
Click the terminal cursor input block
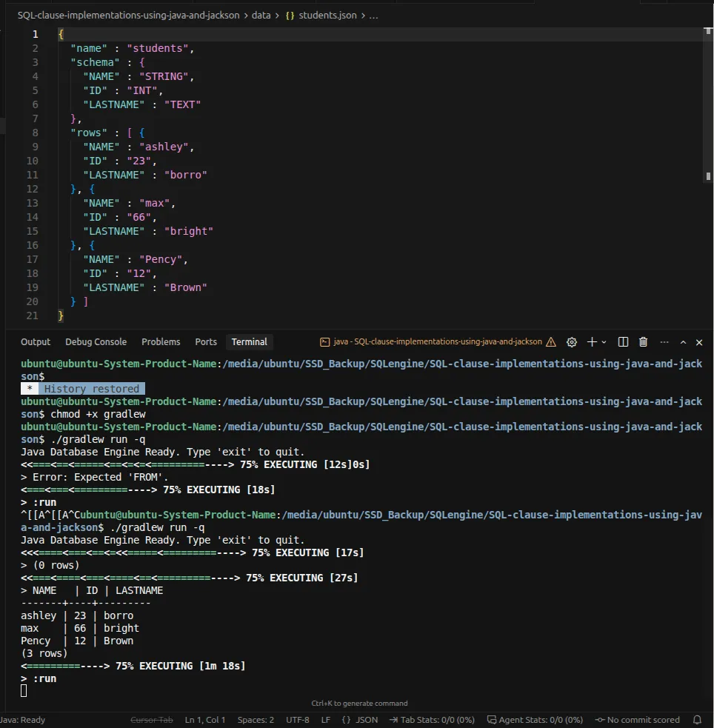[24, 691]
